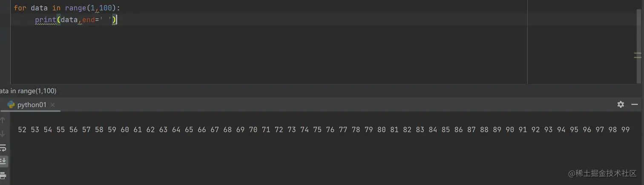The width and height of the screenshot is (644, 185).
Task: Click the Up the Stack Trace arrow
Action: 3,120
